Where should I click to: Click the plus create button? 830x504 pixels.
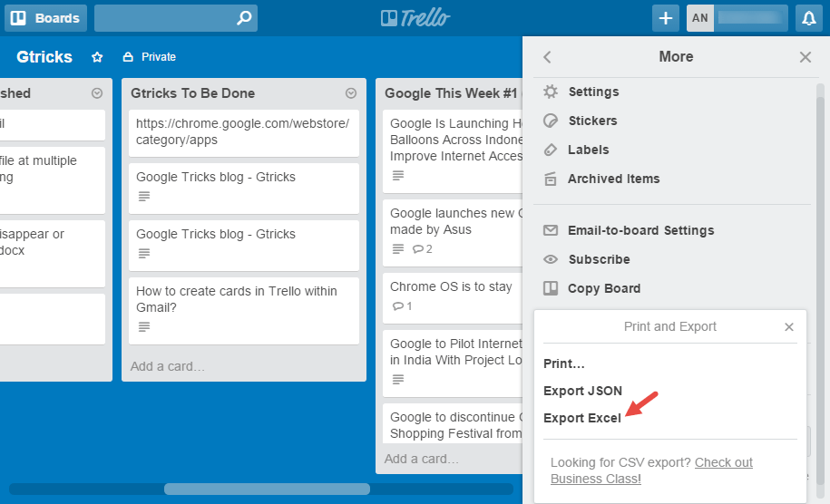coord(666,18)
